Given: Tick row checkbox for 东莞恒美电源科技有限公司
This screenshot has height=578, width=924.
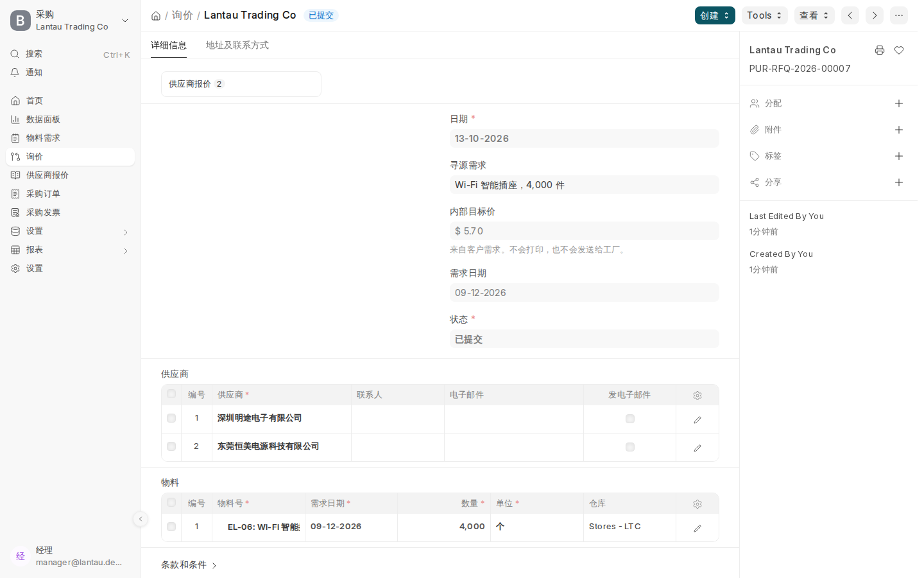Looking at the screenshot, I should tap(171, 446).
